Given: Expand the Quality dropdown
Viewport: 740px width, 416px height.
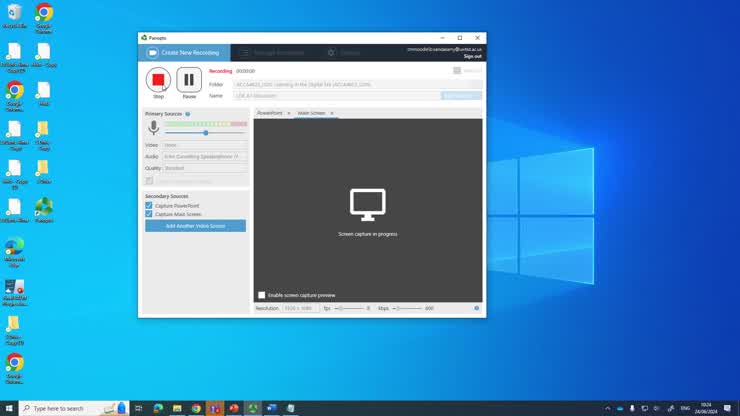Looking at the screenshot, I should click(x=204, y=168).
